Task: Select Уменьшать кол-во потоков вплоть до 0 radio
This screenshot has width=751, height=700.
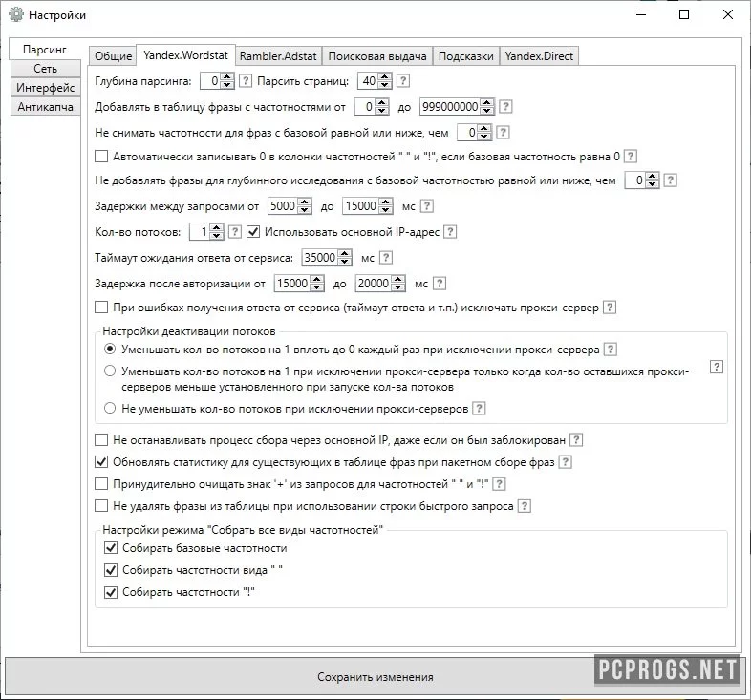Action: (x=110, y=349)
